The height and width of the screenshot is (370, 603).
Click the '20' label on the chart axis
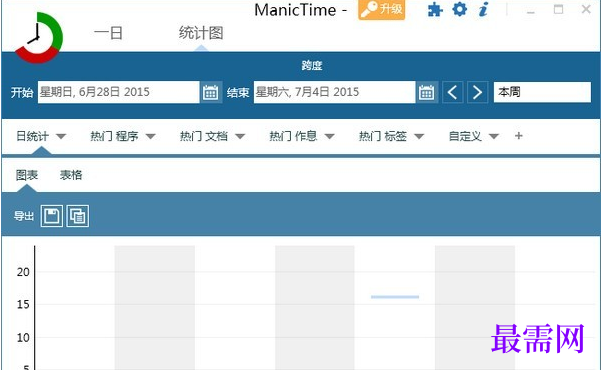point(23,272)
